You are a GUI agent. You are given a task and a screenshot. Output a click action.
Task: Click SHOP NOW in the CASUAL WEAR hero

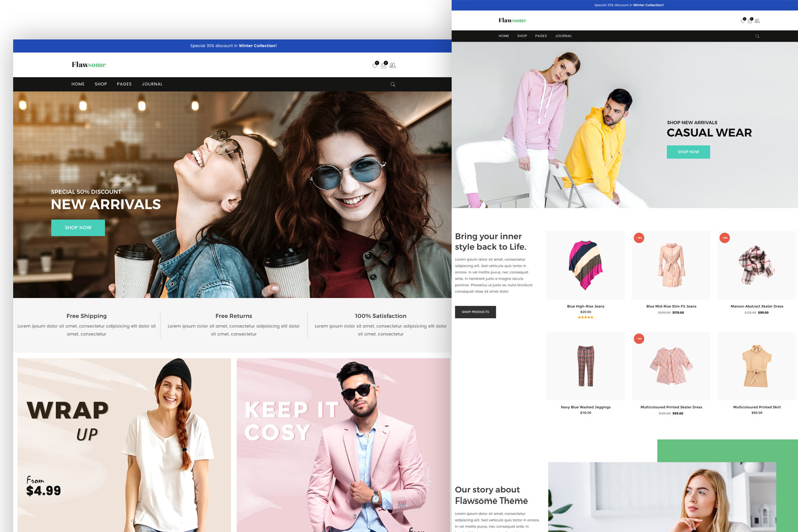point(688,152)
